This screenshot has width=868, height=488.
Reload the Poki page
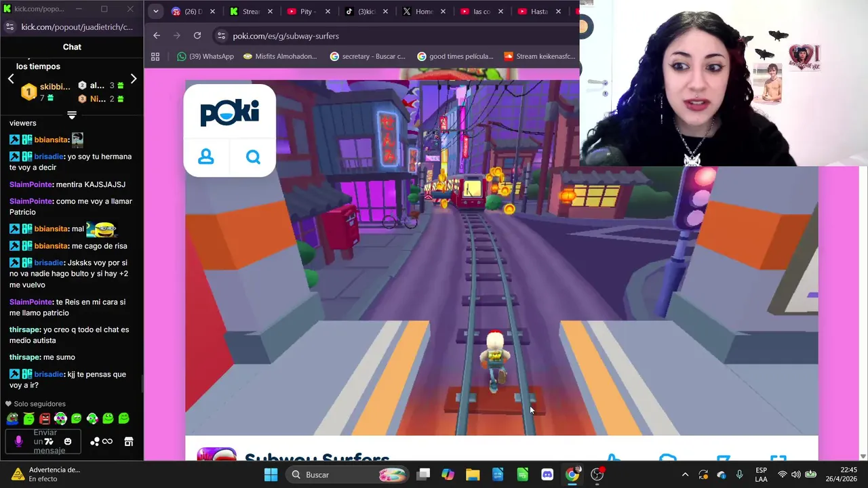tap(197, 35)
